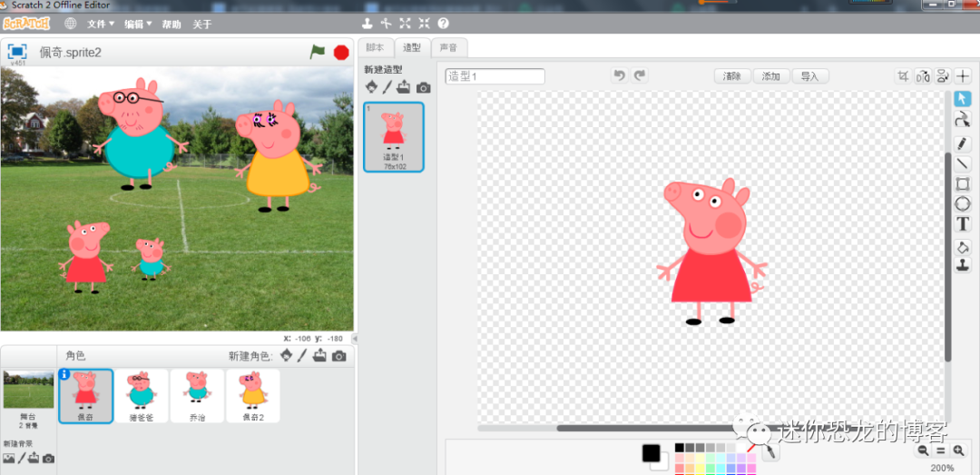Choose the Select arrow tool

(x=963, y=99)
